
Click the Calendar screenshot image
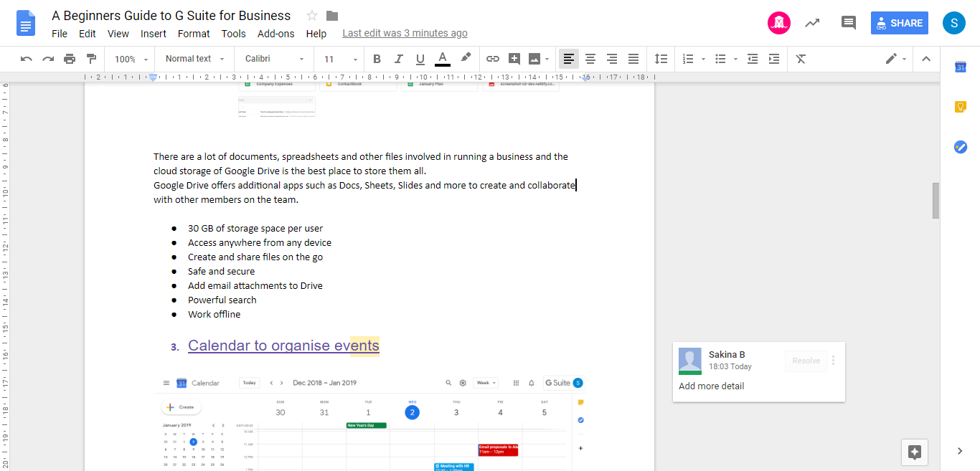tap(370, 422)
